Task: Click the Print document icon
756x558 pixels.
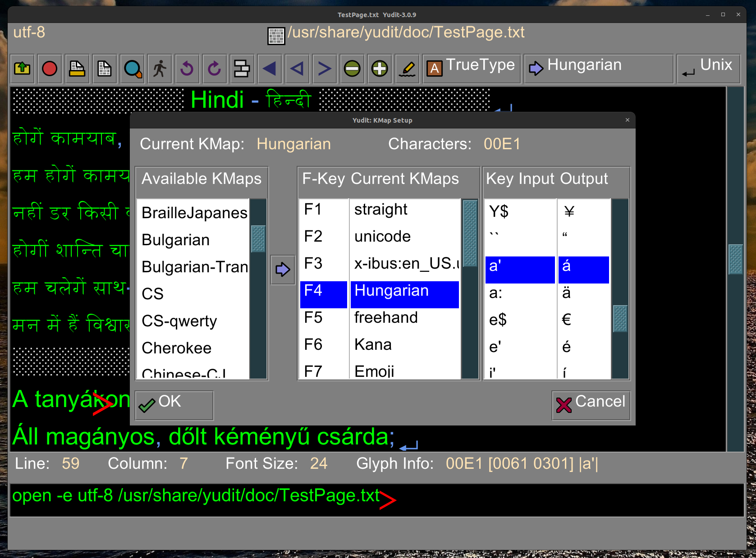Action: point(77,69)
